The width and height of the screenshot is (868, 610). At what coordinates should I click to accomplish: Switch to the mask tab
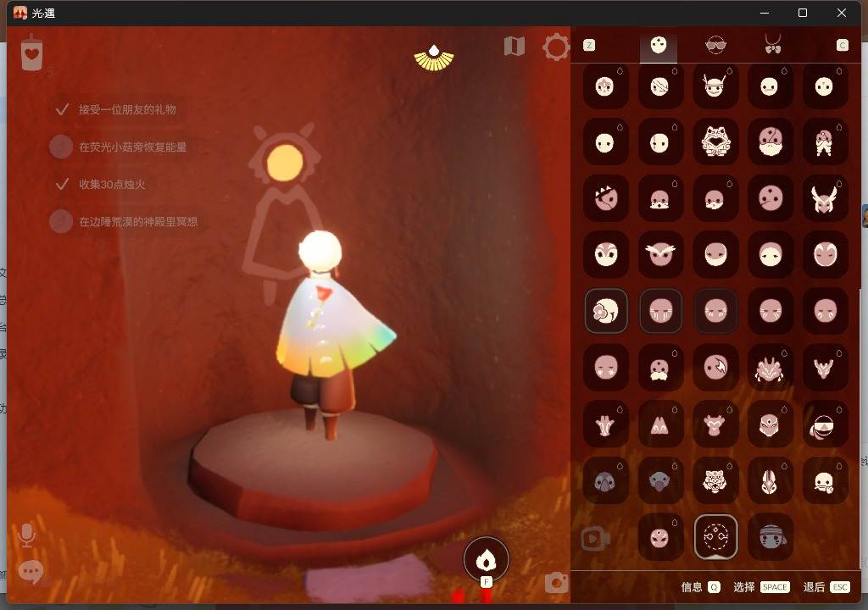coord(658,46)
